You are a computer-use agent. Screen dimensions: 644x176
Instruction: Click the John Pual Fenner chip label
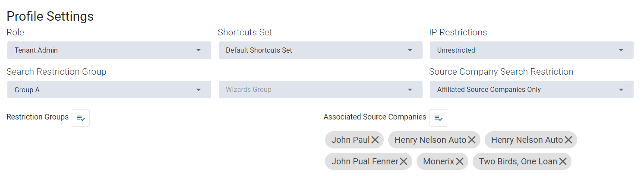[365, 161]
